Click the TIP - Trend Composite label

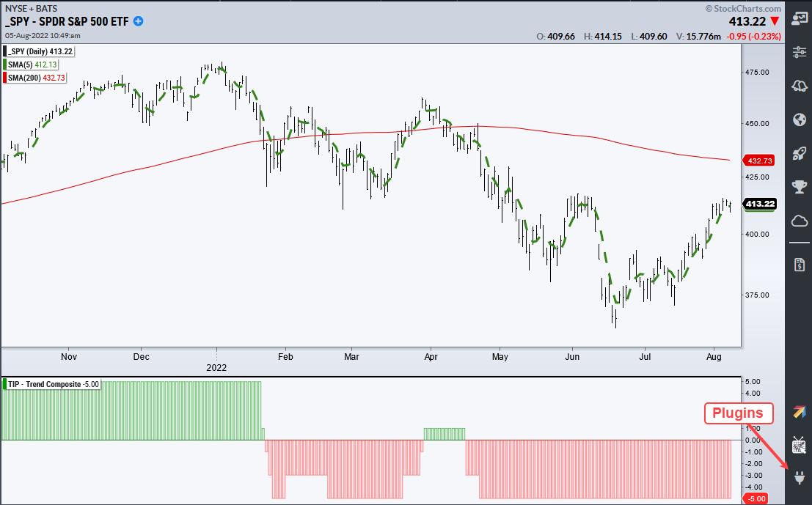point(54,384)
